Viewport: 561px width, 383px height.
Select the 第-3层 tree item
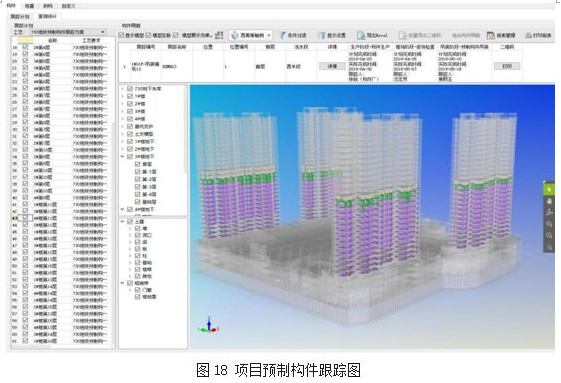pos(150,187)
